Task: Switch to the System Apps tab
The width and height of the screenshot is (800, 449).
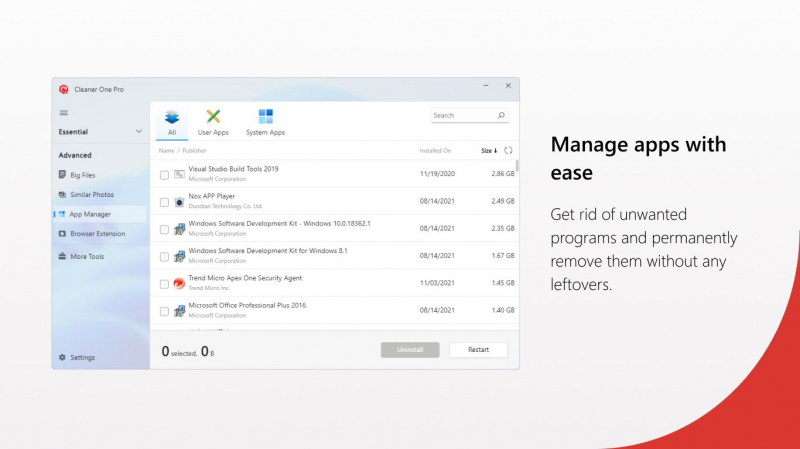Action: pyautogui.click(x=265, y=123)
